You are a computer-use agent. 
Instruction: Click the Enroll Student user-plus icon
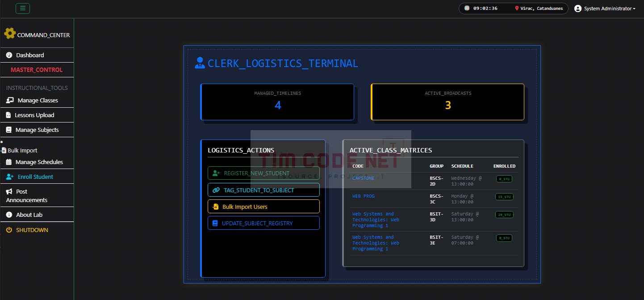point(10,177)
